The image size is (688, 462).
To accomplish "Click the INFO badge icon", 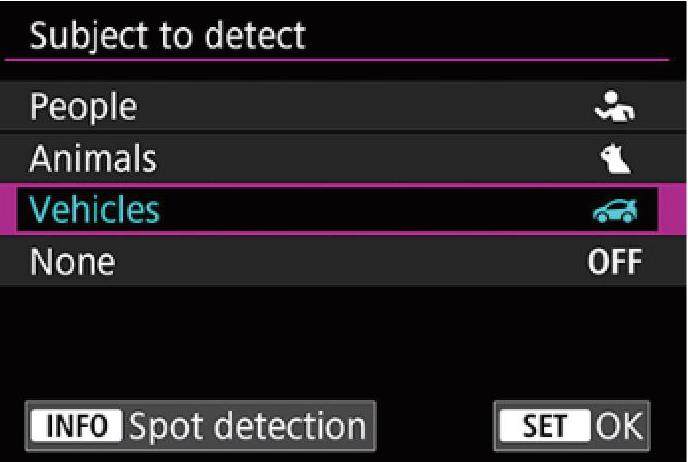I will 76,426.
